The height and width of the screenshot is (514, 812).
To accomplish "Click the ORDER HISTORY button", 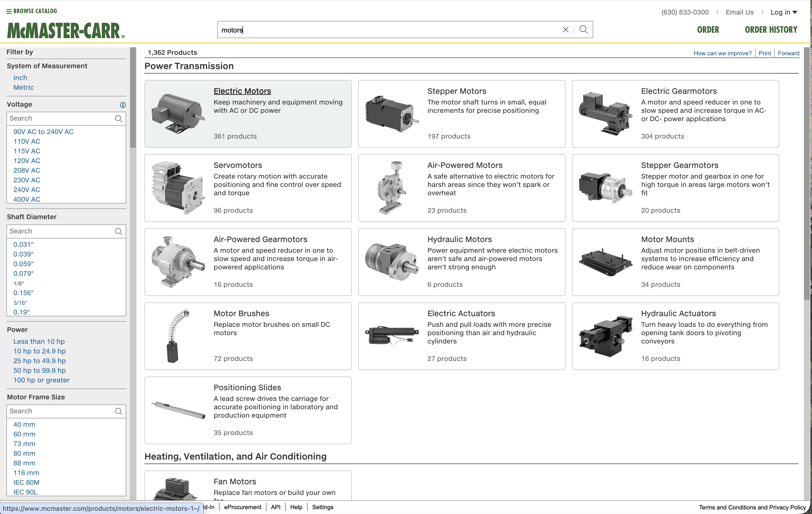I will pyautogui.click(x=771, y=29).
